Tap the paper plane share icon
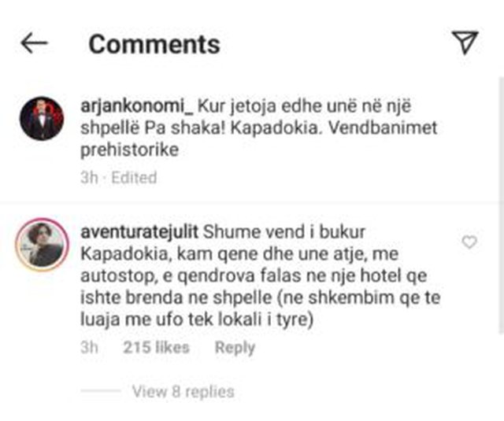 pyautogui.click(x=465, y=42)
